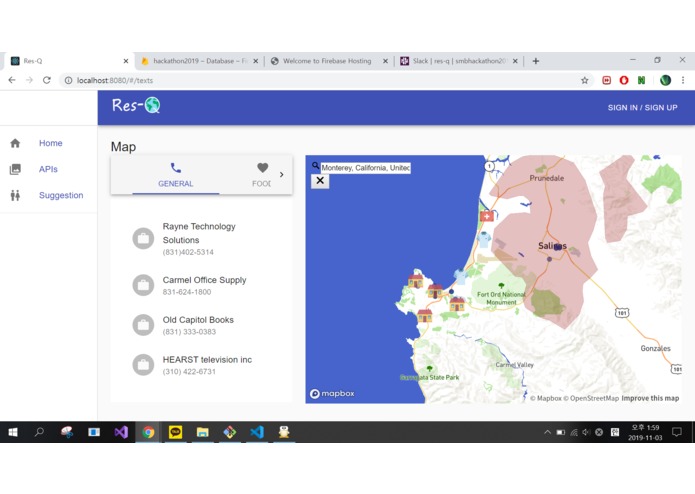Click Carmel Office Supply briefcase icon
The height and width of the screenshot is (494, 695).
click(x=143, y=285)
